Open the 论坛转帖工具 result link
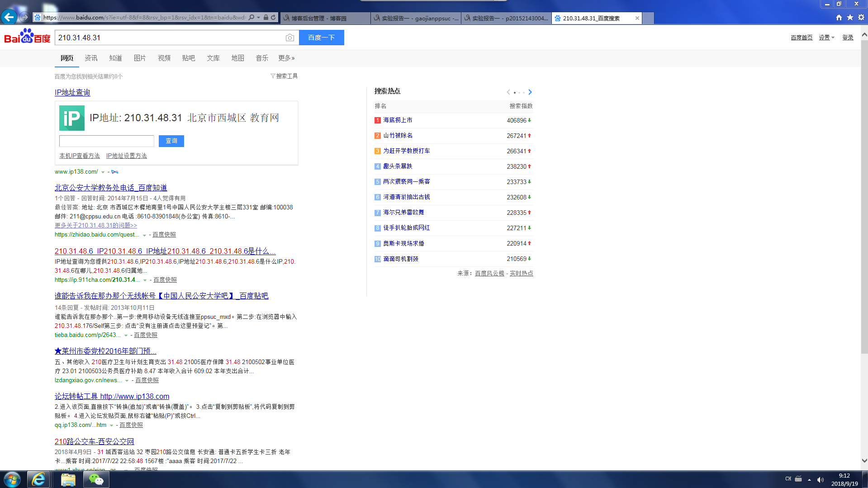This screenshot has height=488, width=868. pyautogui.click(x=112, y=396)
